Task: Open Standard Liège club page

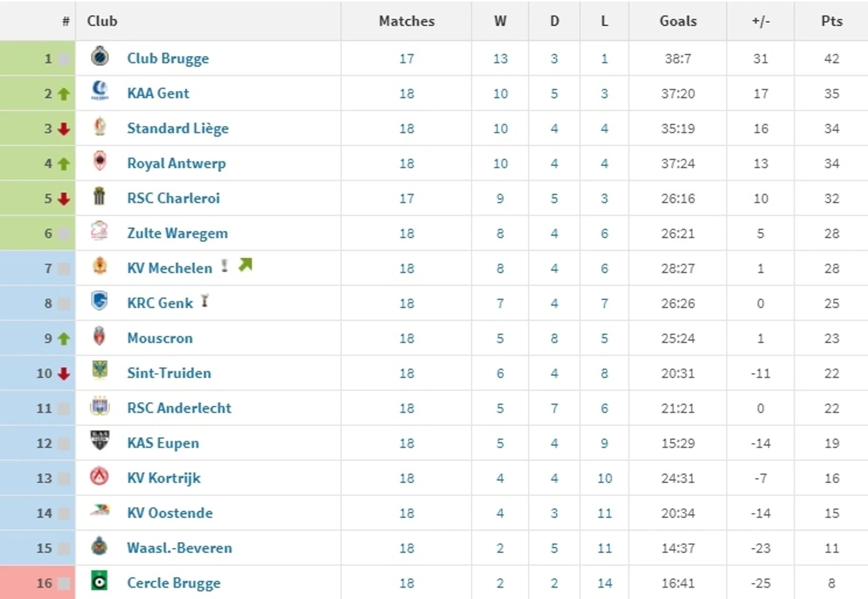Action: [x=178, y=128]
